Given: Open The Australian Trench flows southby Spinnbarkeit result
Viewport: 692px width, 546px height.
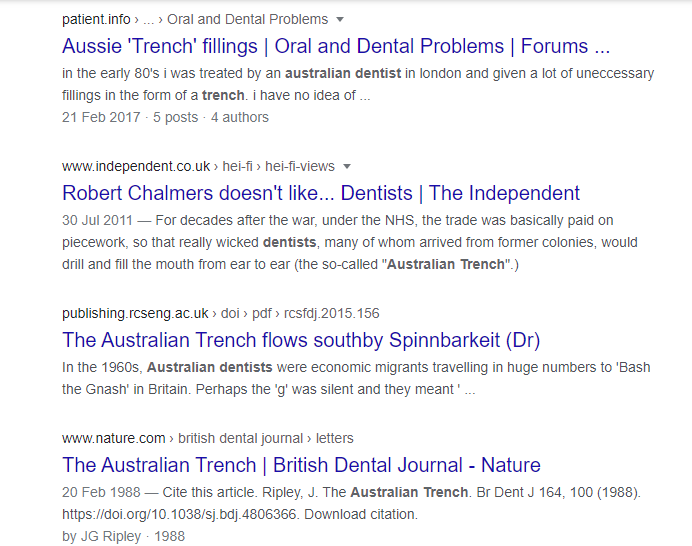Looking at the screenshot, I should point(300,340).
